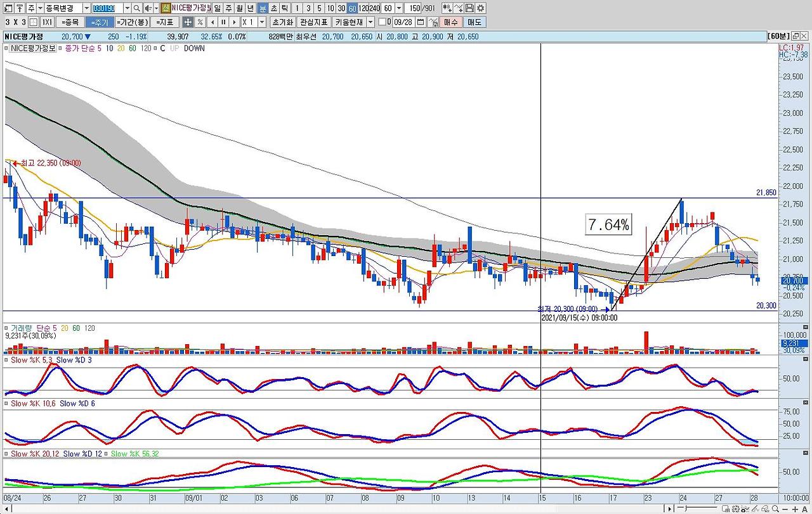Click the date input field 09/28
Viewport: 812px width, 514px height.
pyautogui.click(x=403, y=22)
